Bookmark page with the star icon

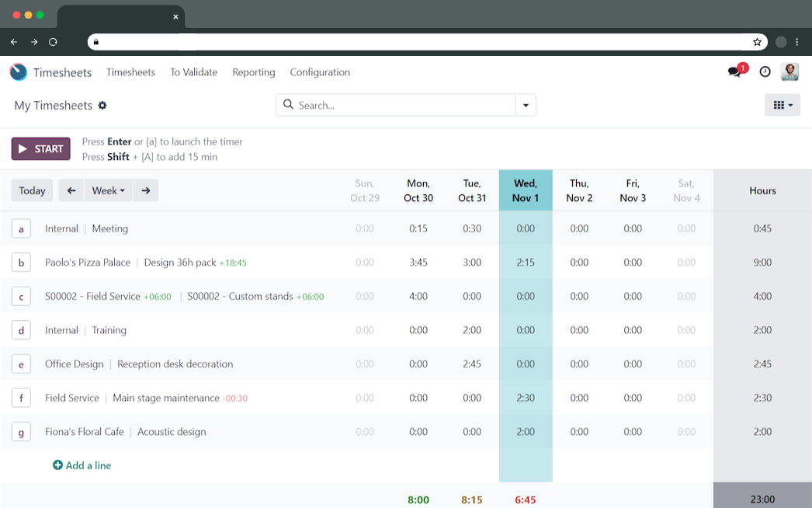pos(757,42)
